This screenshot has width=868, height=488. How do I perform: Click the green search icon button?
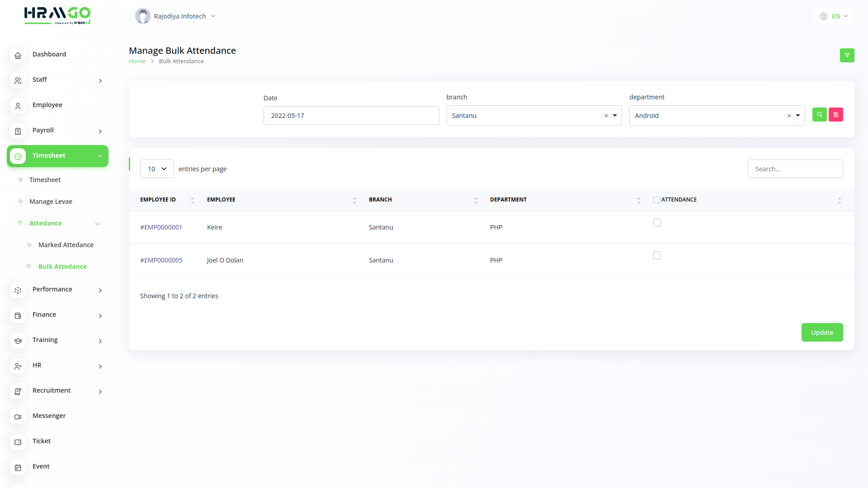pyautogui.click(x=819, y=115)
